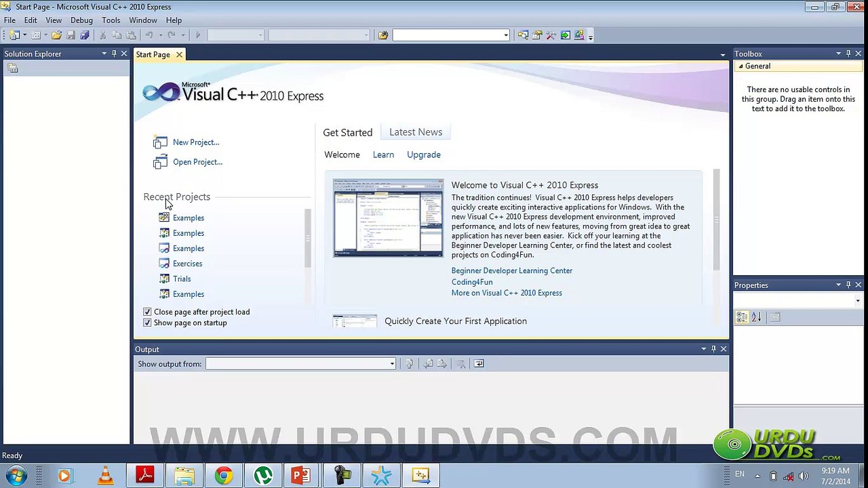Open the toolbar options overflow arrow
This screenshot has width=868, height=488.
(x=591, y=37)
